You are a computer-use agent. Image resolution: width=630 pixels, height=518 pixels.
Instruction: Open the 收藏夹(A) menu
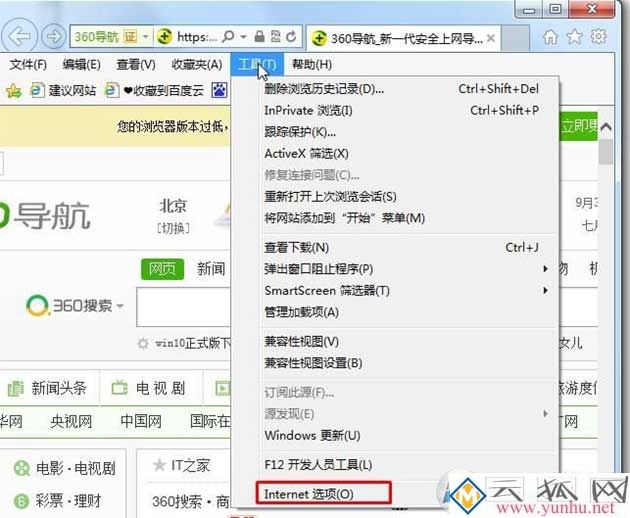[197, 64]
